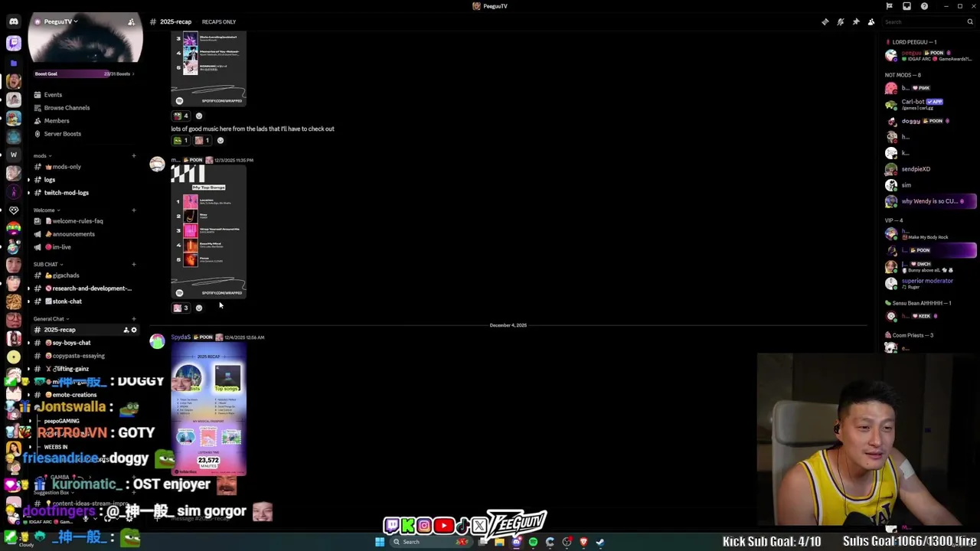Click create invite icon on 2025-recap

point(126,330)
